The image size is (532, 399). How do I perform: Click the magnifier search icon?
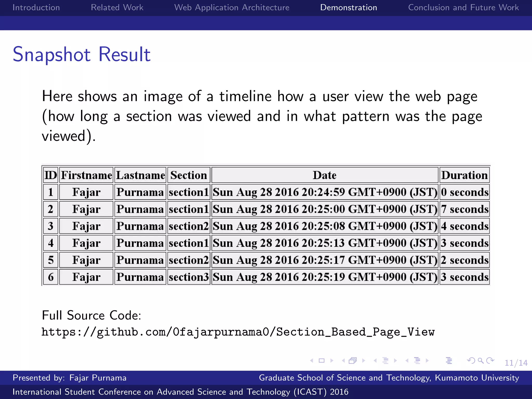tap(481, 361)
